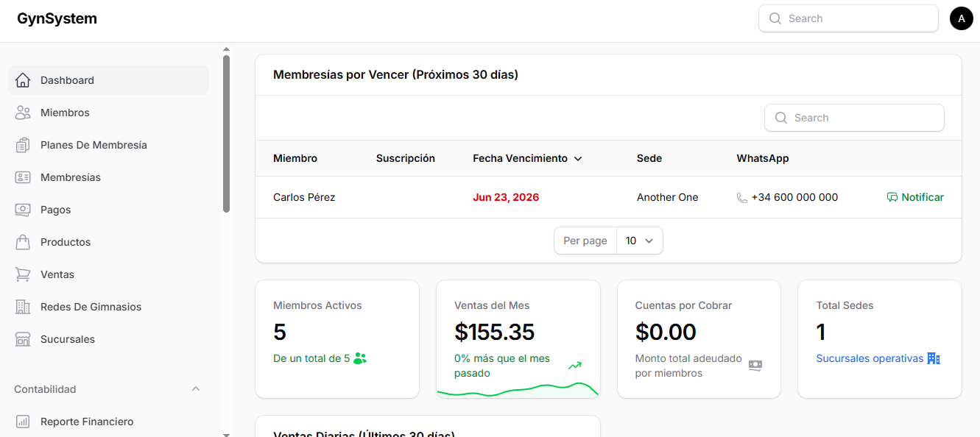Viewport: 980px width, 437px height.
Task: Focus the Membresías por Vencer Search field
Action: click(x=854, y=118)
